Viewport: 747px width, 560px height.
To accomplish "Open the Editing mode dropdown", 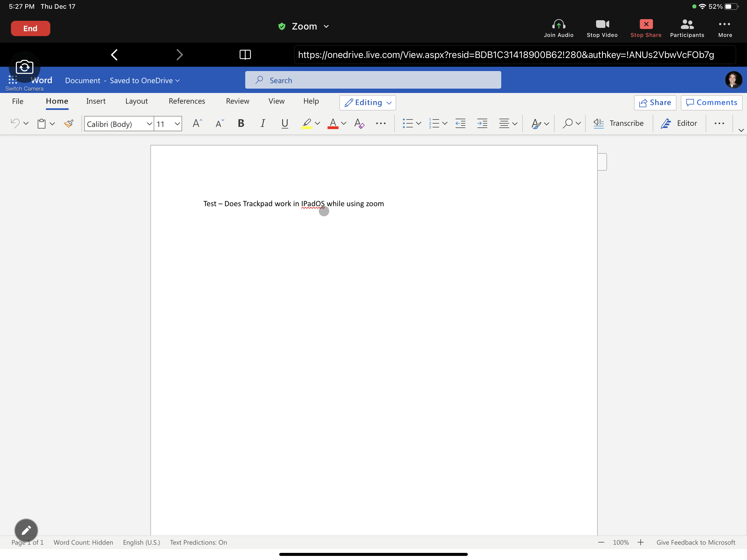I will 367,103.
